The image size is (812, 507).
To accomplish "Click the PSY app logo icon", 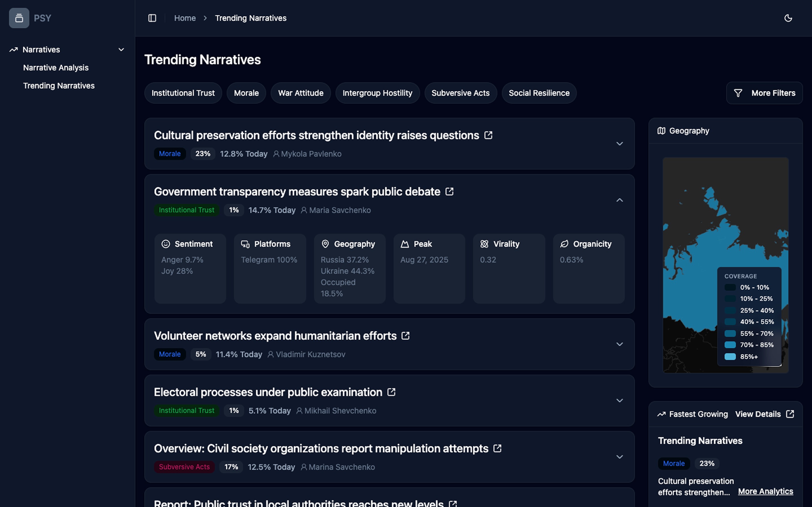I will (19, 18).
